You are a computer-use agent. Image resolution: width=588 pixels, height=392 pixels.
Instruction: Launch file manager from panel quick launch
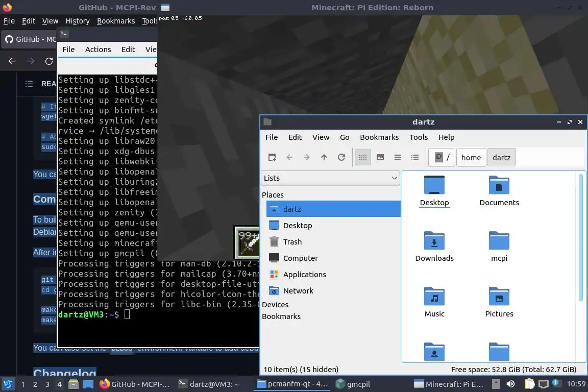(73, 384)
